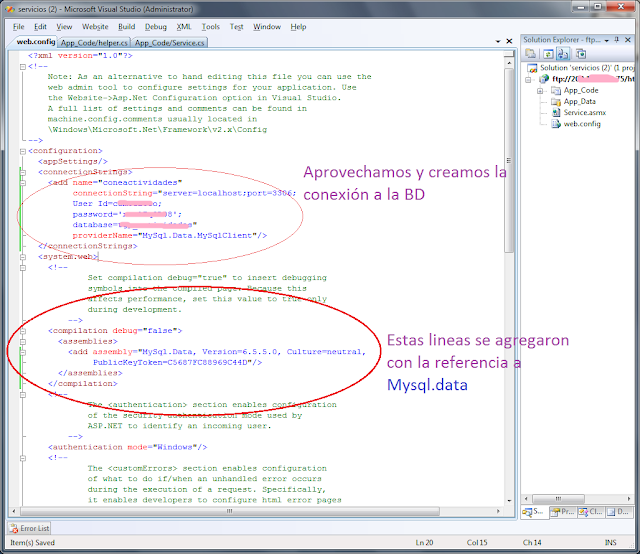
Task: Click the Refresh icon in Solution Explorer toolbar
Action: (x=548, y=53)
